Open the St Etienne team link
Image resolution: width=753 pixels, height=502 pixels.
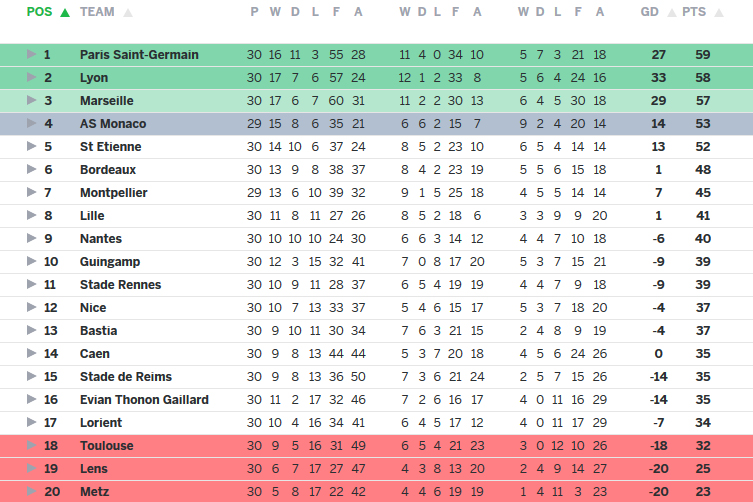pos(110,147)
